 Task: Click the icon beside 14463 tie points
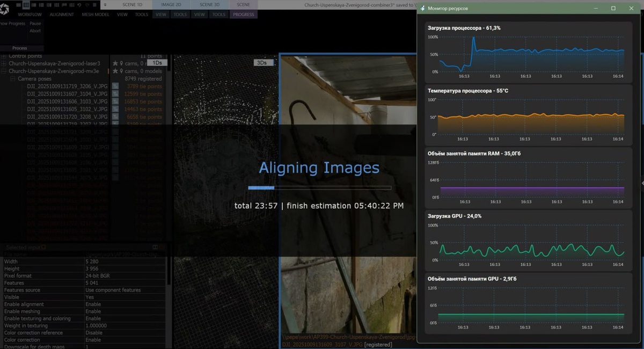click(x=115, y=108)
